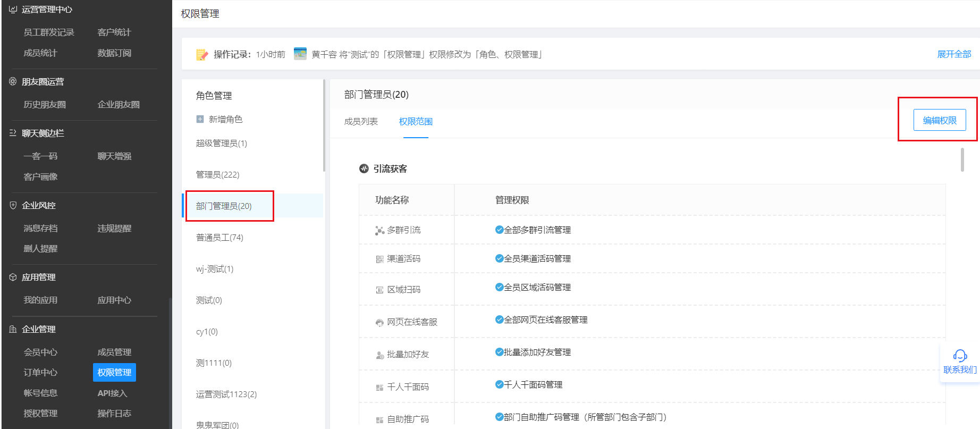Click the permissions panel scrollbar

click(x=962, y=159)
